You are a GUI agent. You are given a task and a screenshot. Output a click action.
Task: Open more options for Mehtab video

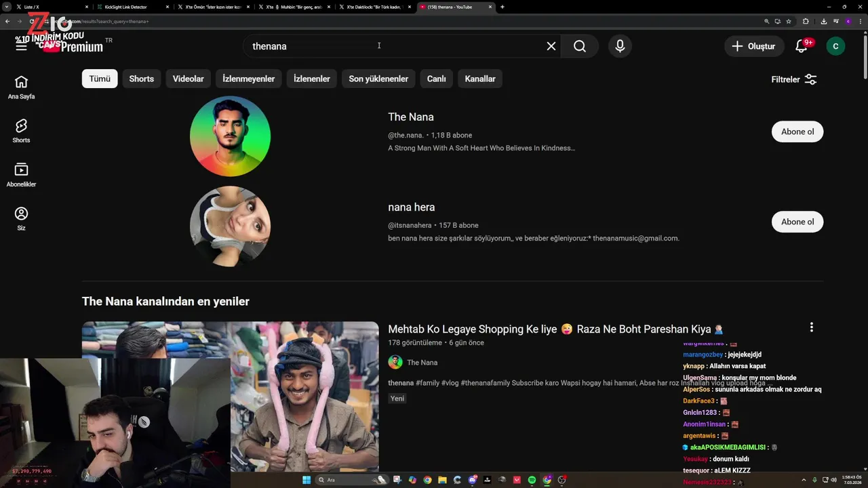(811, 327)
